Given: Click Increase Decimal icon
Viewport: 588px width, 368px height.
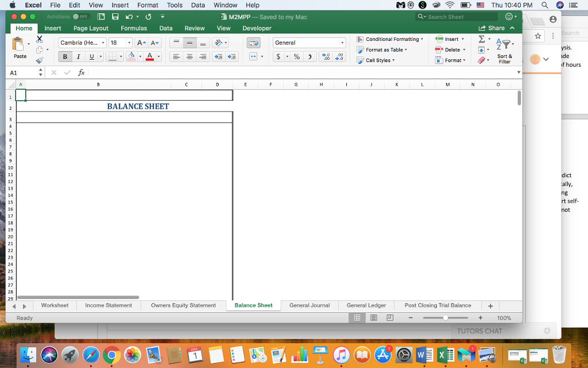Looking at the screenshot, I should point(326,57).
